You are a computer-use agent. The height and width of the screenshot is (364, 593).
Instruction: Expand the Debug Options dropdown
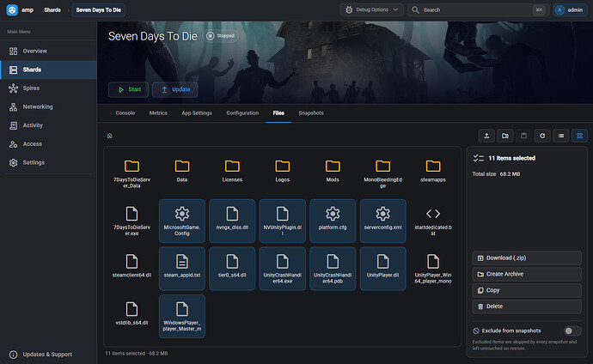pos(371,9)
